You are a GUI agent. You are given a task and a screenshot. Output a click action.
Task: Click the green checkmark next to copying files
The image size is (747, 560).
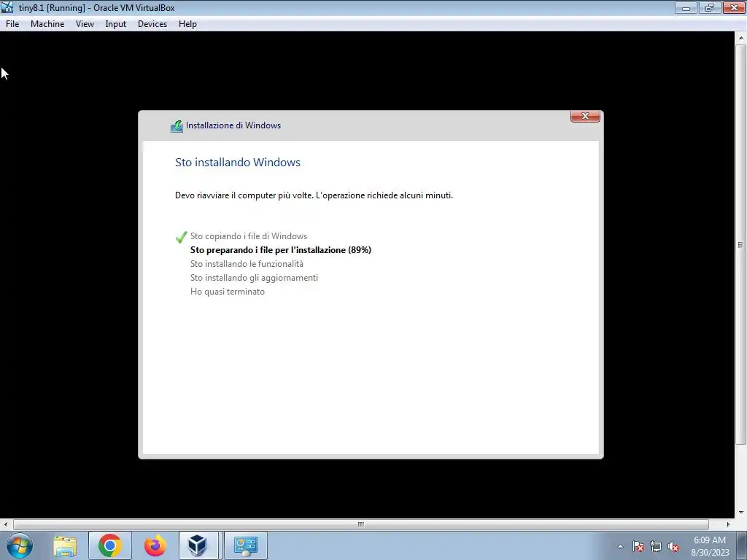point(181,237)
